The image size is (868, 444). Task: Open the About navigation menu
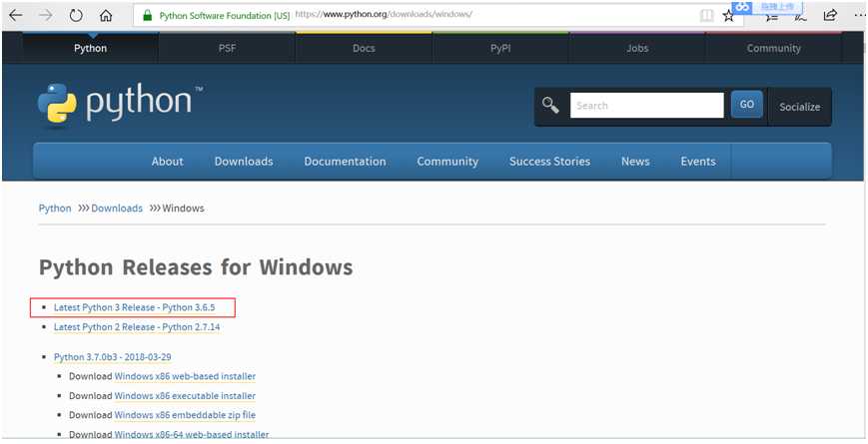tap(167, 162)
